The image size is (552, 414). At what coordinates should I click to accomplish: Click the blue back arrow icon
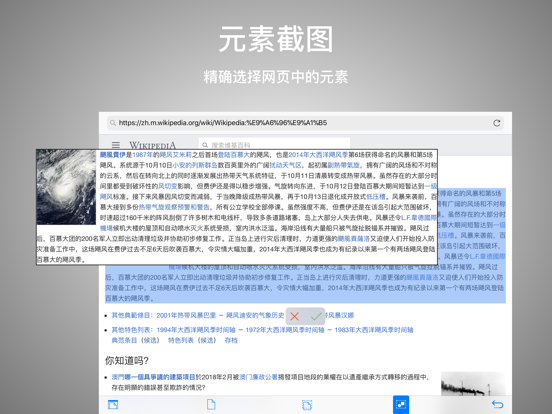click(x=497, y=404)
